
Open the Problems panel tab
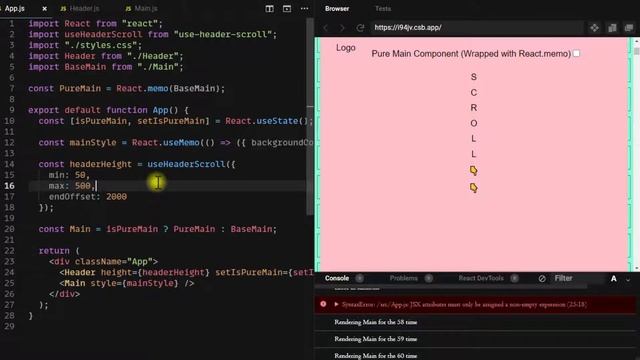coord(403,278)
